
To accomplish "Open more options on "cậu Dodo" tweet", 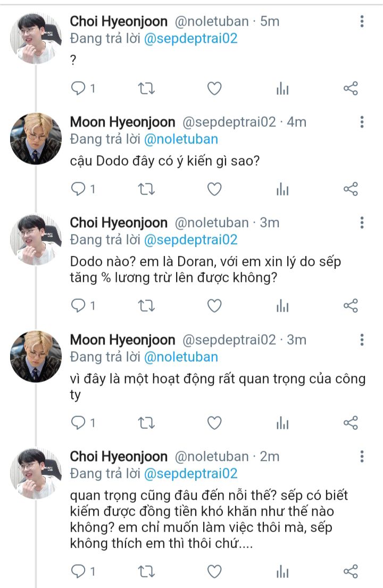I will coord(362,122).
